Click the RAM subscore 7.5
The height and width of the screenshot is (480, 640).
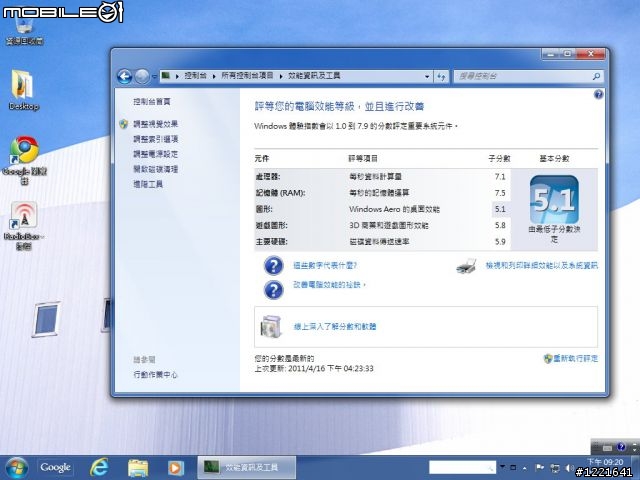500,193
